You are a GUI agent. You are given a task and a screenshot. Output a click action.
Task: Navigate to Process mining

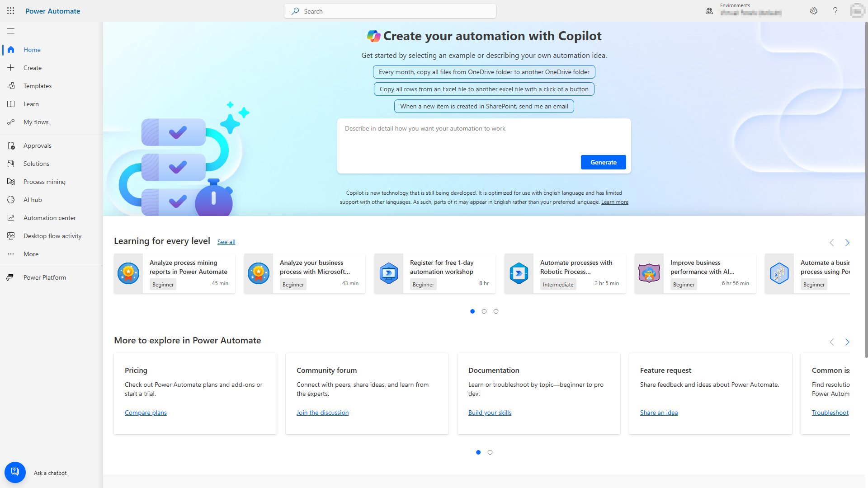pos(52,182)
